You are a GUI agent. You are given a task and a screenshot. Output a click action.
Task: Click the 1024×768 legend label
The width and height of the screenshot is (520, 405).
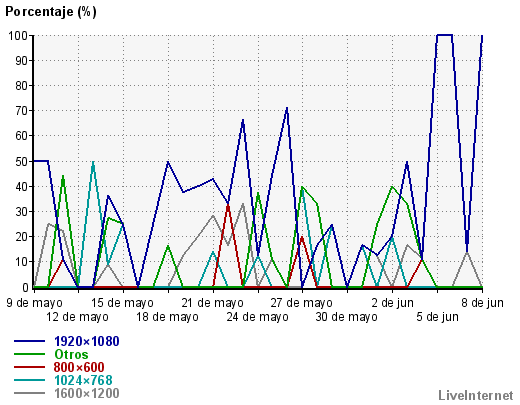click(x=83, y=380)
